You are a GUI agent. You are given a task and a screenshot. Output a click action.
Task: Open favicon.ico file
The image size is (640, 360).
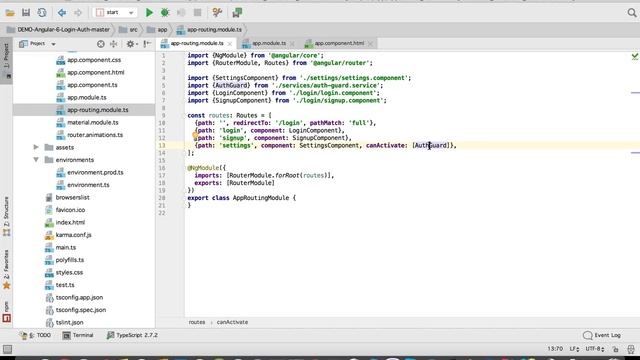pos(65,210)
